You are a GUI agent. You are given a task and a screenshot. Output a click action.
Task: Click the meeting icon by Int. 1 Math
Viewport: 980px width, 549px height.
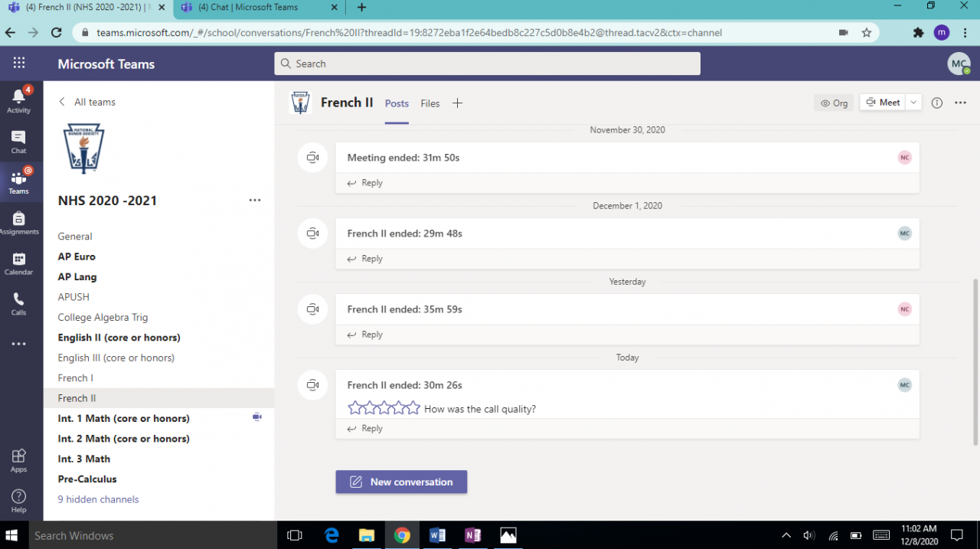pos(257,417)
